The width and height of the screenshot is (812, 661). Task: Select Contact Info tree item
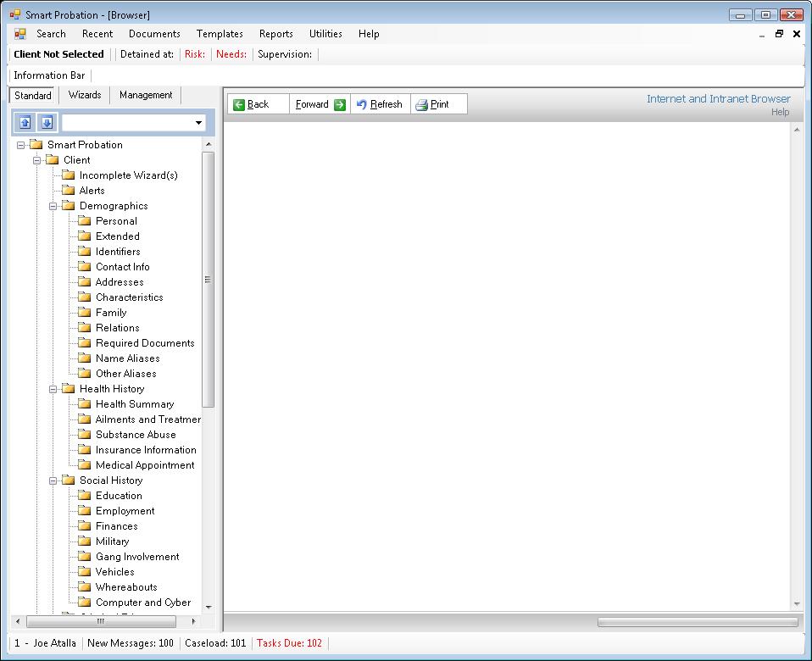coord(123,267)
